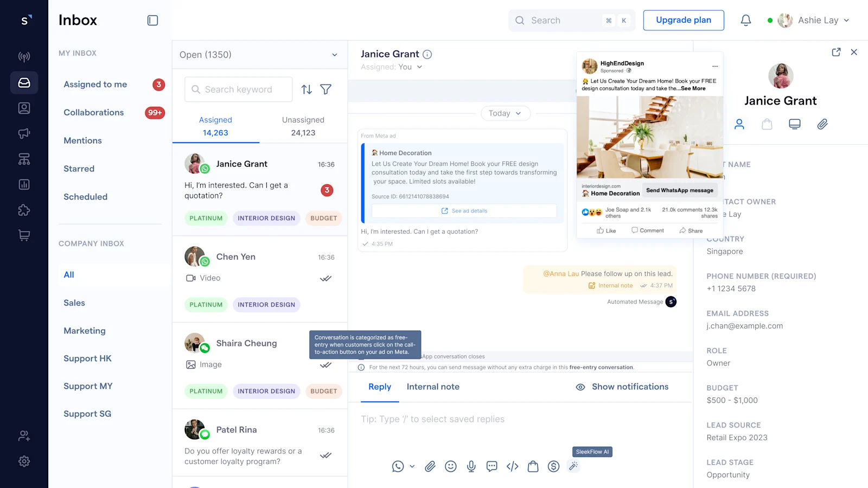868x488 pixels.
Task: Open the Settings gear icon in sidebar
Action: coord(24,461)
